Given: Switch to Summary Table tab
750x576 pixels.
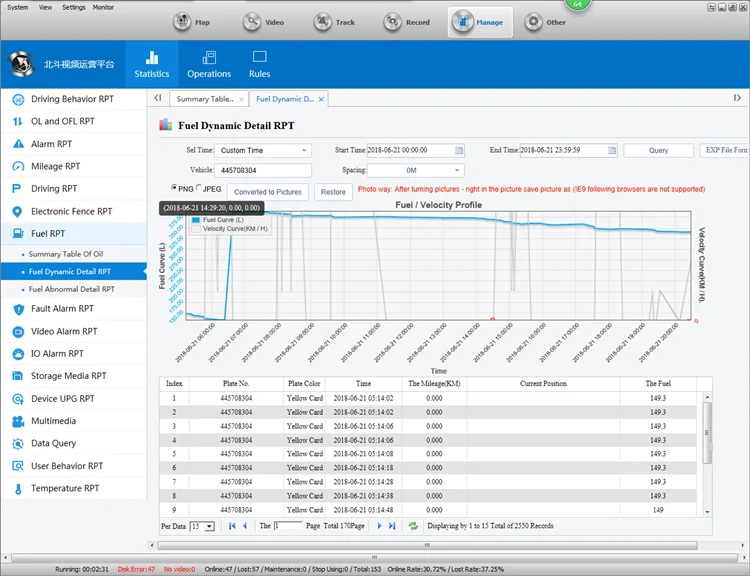Looking at the screenshot, I should pyautogui.click(x=205, y=99).
